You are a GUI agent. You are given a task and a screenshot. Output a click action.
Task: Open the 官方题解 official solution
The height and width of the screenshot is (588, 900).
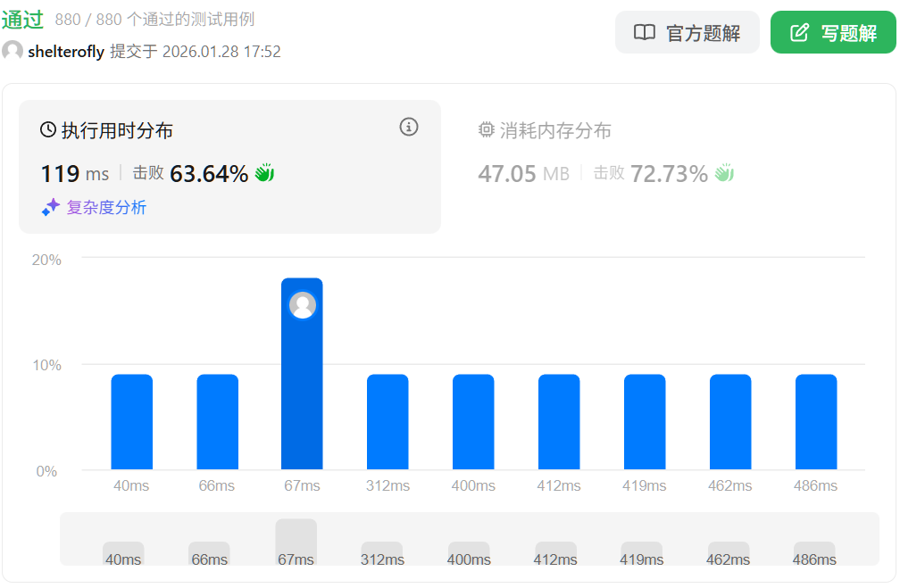[x=687, y=33]
